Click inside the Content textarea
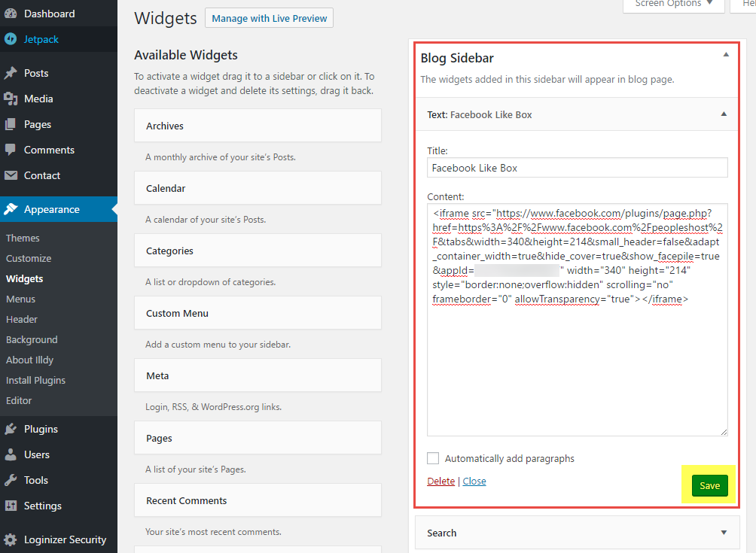756x553 pixels. pos(577,320)
